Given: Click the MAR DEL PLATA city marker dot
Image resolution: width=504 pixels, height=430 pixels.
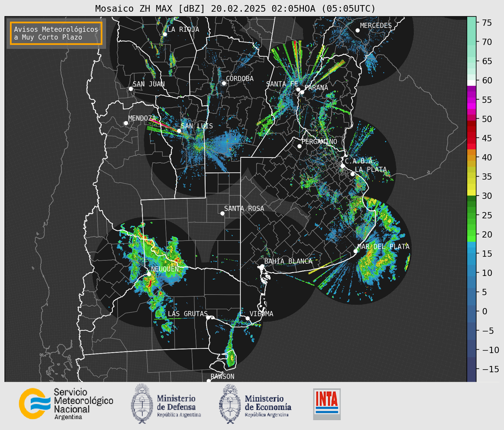Looking at the screenshot, I should click(x=355, y=251).
